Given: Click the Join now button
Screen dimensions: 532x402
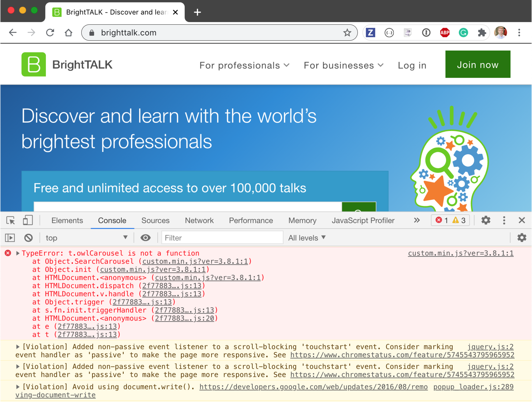Looking at the screenshot, I should [x=478, y=64].
